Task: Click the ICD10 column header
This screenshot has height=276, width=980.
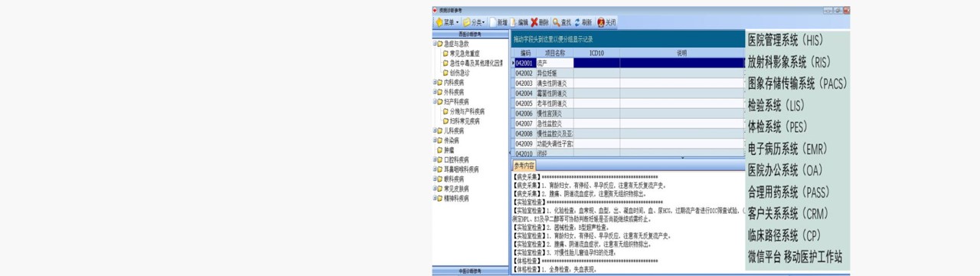Action: (596, 53)
